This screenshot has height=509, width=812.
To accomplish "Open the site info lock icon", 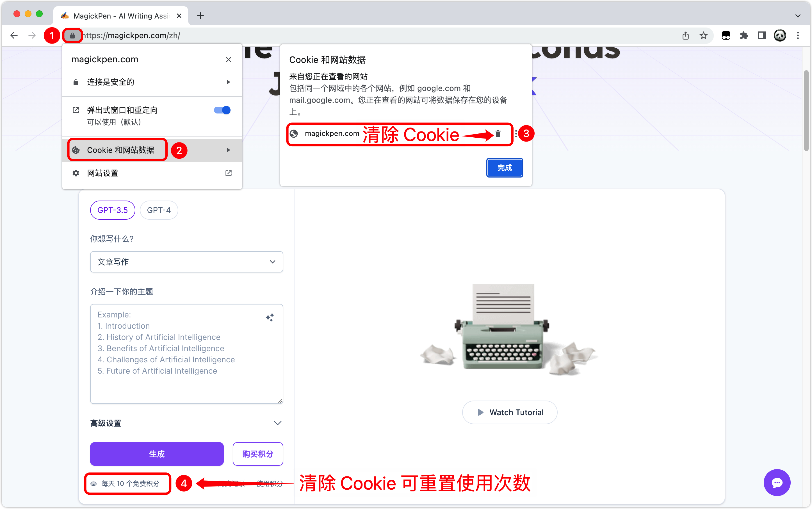I will coord(72,35).
